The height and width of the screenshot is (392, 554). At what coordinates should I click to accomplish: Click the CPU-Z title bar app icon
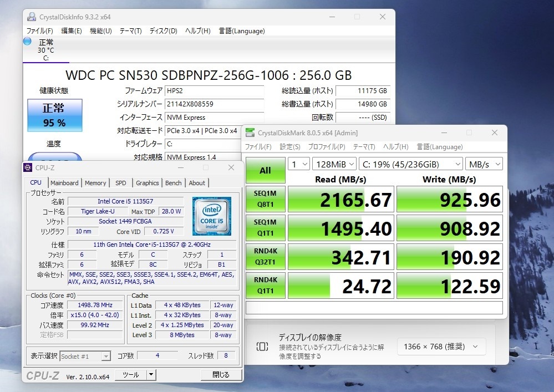click(x=28, y=168)
